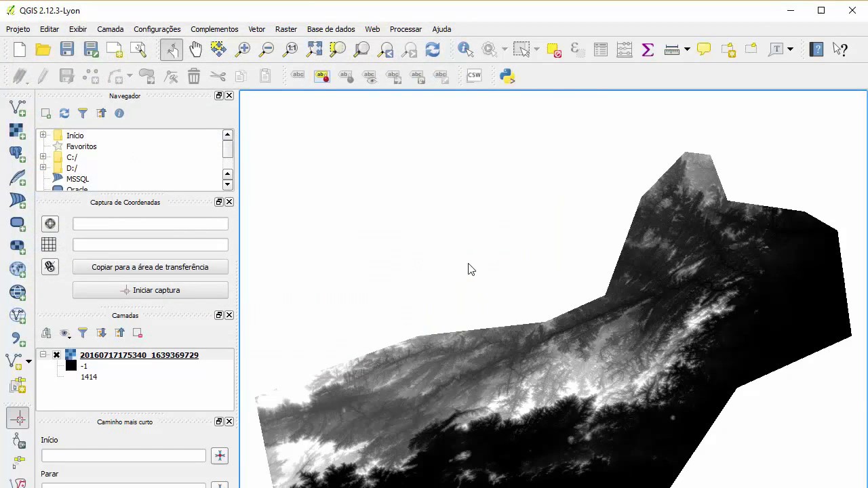868x488 pixels.
Task: Pick the Início point on the map
Action: tap(220, 456)
